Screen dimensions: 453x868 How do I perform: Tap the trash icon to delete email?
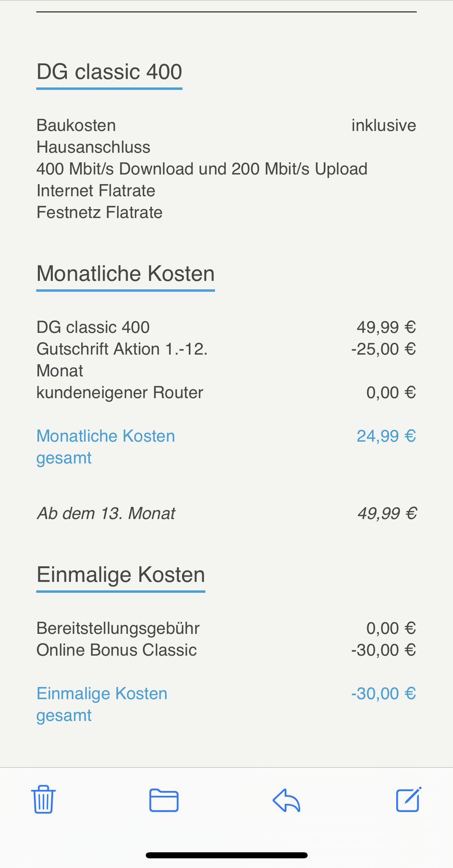click(x=43, y=799)
